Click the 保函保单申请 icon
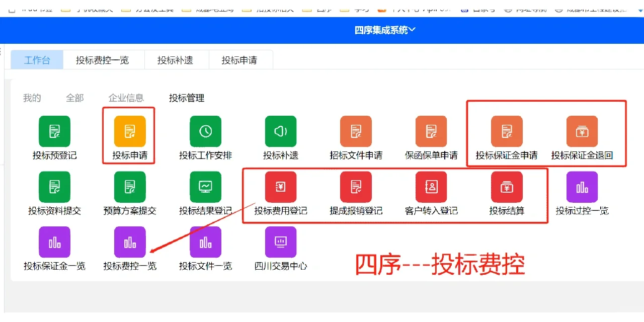This screenshot has height=322, width=644. click(431, 131)
